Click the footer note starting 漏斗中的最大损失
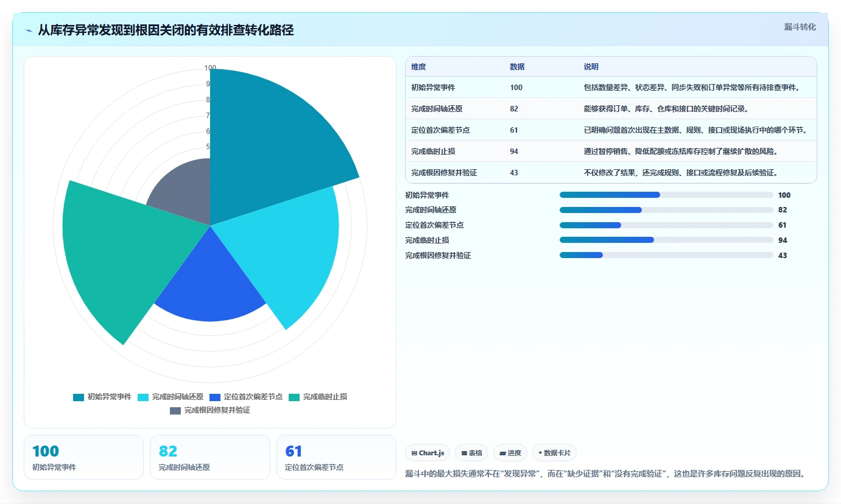The width and height of the screenshot is (841, 504). [607, 473]
